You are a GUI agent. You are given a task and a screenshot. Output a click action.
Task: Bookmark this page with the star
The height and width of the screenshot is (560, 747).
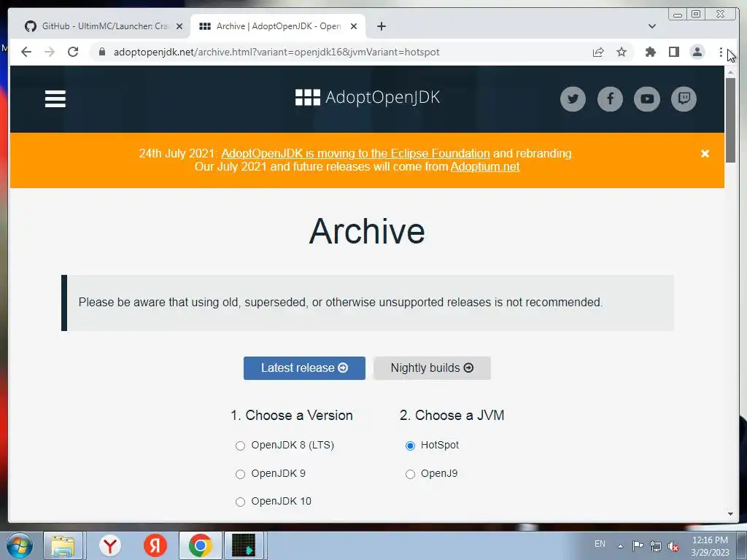622,52
